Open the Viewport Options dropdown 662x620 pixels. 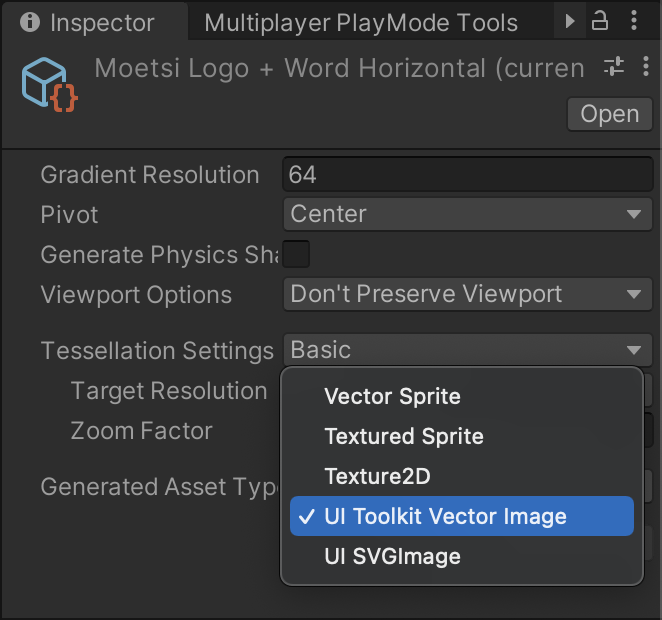pyautogui.click(x=467, y=294)
